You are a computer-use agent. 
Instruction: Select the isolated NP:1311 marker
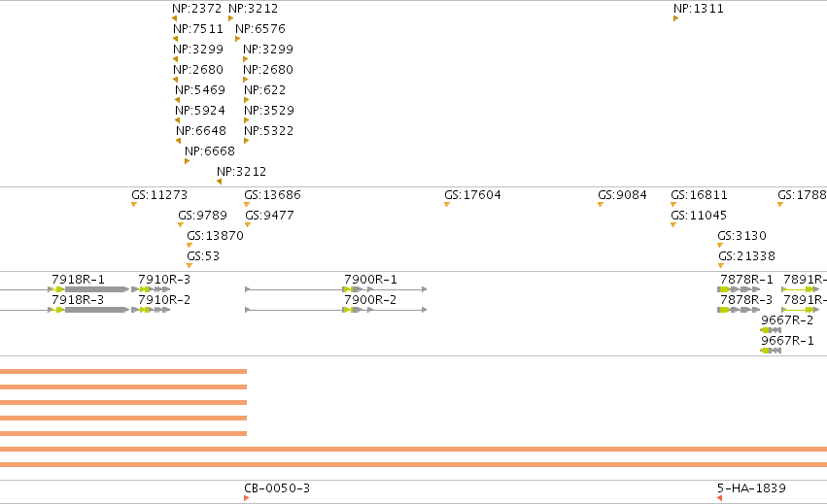pos(675,18)
